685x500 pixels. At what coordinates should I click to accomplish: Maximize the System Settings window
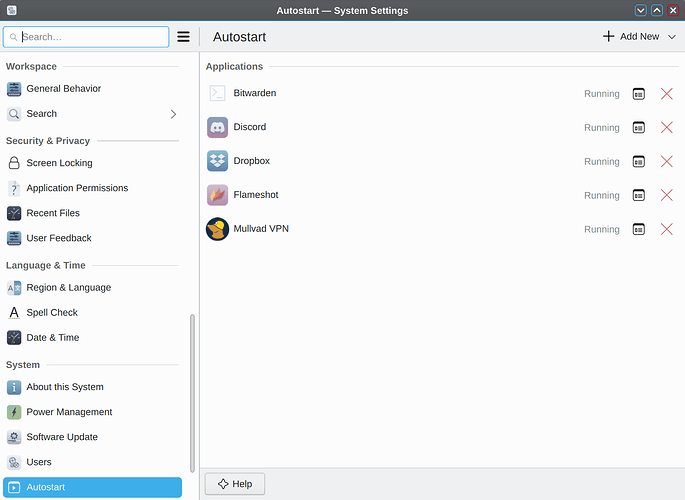(x=657, y=10)
